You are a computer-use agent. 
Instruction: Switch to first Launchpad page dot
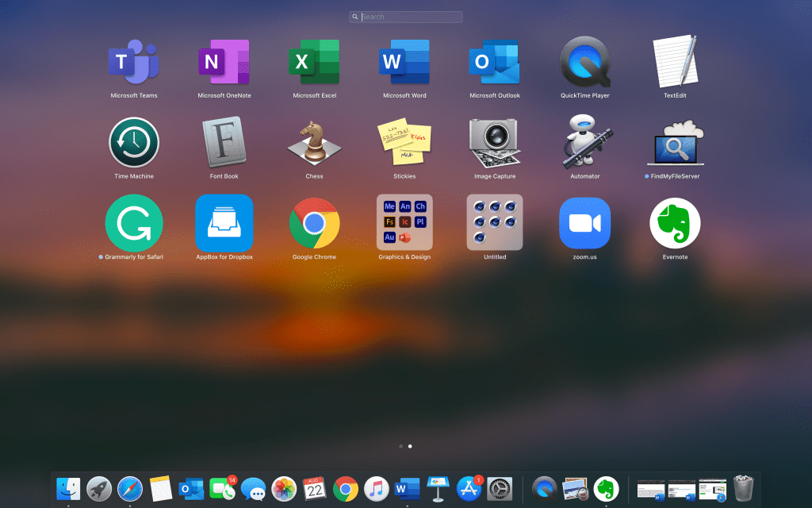pyautogui.click(x=400, y=446)
